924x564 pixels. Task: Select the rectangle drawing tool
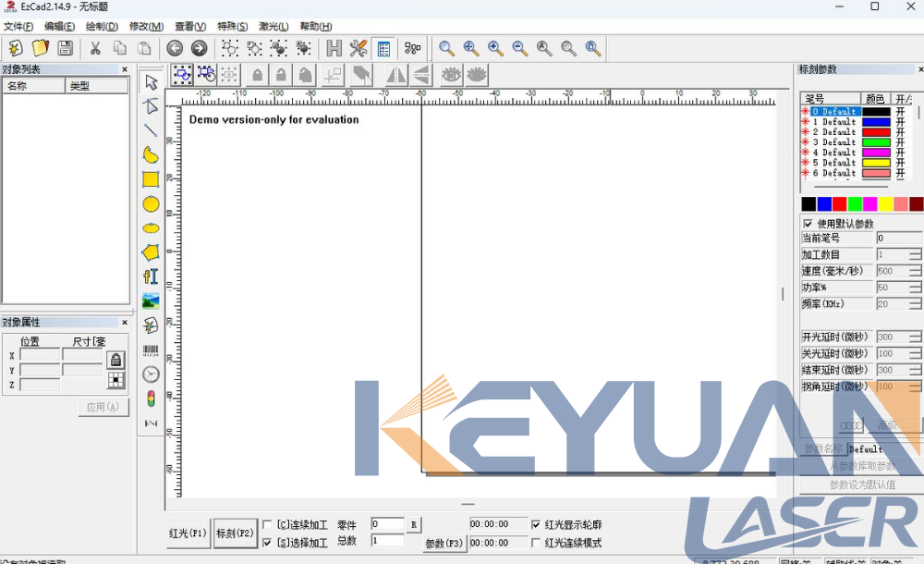pos(151,179)
